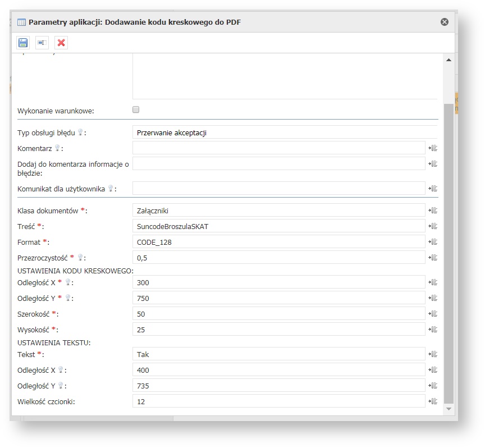The image size is (485, 448).
Task: Click variable picker icon beside Format field
Action: click(x=433, y=242)
